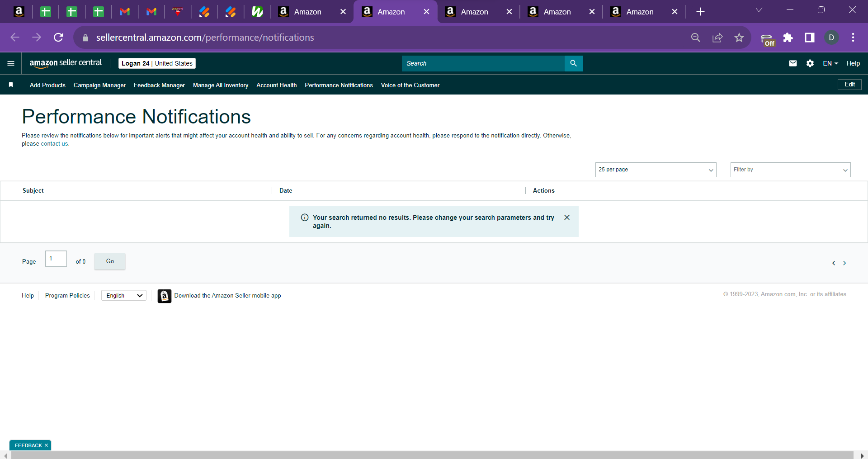Open Manage All Inventory
The height and width of the screenshot is (459, 868).
(221, 85)
